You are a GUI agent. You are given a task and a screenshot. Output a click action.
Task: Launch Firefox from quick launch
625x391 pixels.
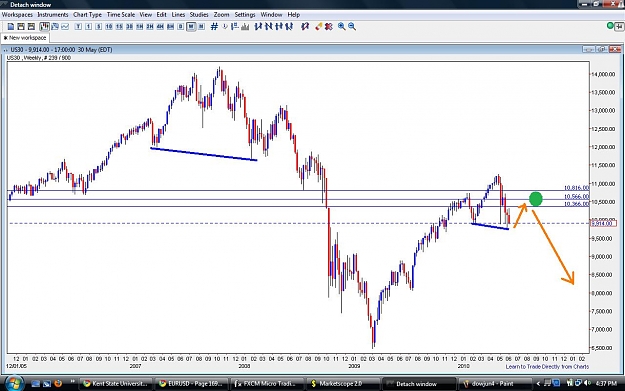58,383
